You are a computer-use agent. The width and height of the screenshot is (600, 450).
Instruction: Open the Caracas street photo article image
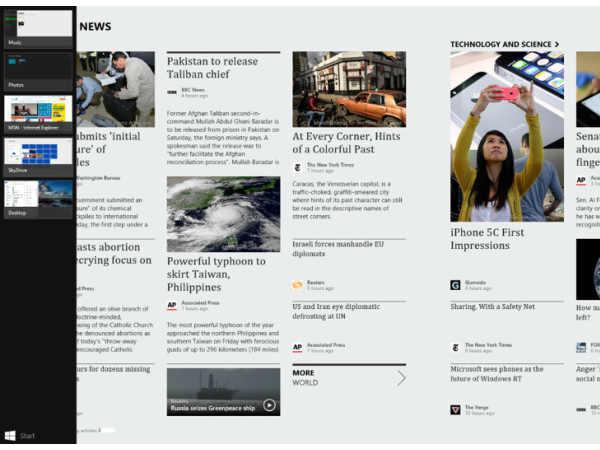click(x=349, y=89)
